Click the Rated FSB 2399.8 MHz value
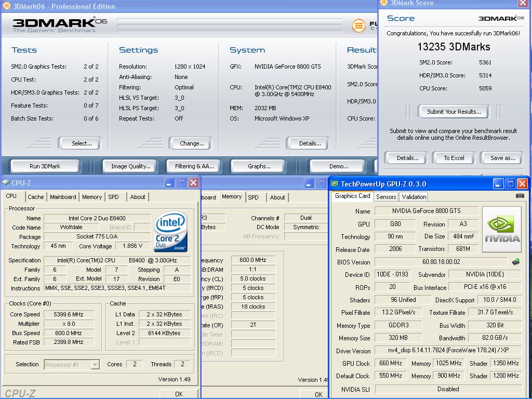Screen dimensions: 532x399 [69, 342]
